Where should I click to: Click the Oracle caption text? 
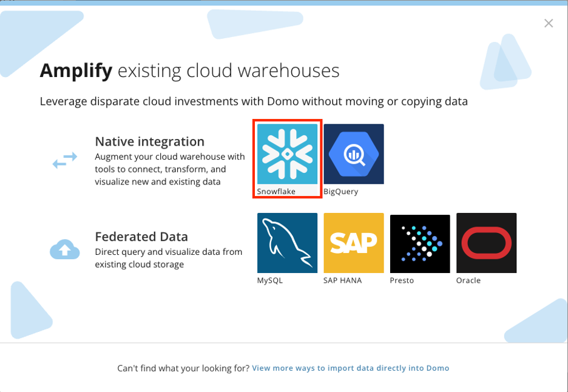(468, 281)
